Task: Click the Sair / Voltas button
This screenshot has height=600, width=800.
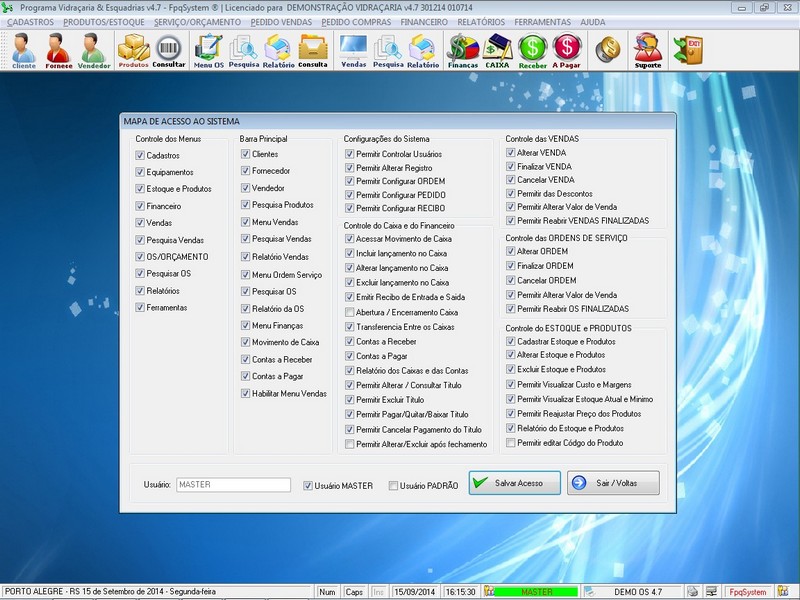Action: tap(613, 483)
